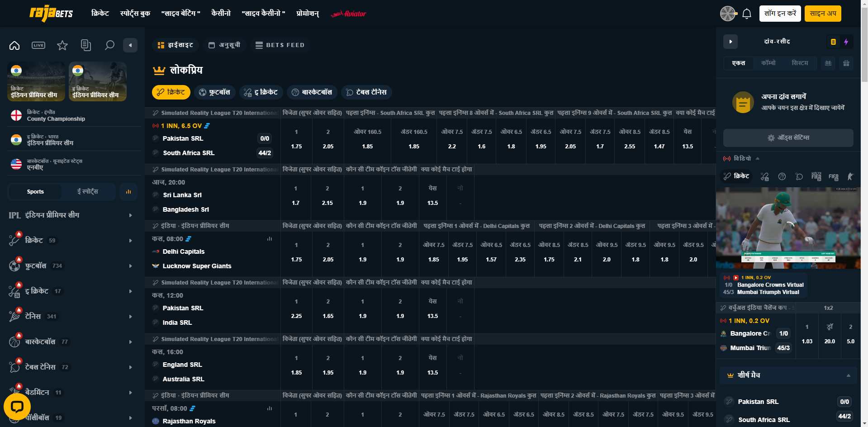Select the एकल bet type

tap(739, 63)
